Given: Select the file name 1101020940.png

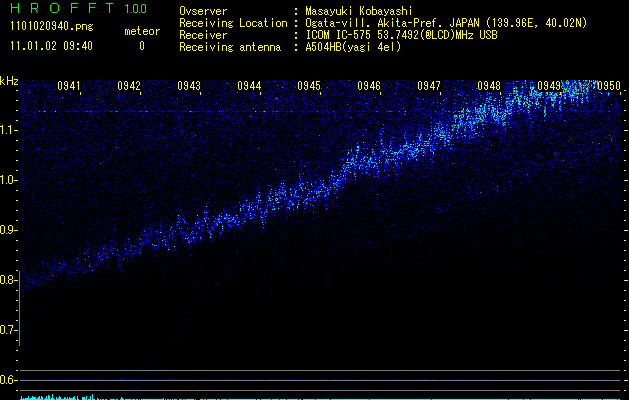Looking at the screenshot, I should (x=52, y=27).
